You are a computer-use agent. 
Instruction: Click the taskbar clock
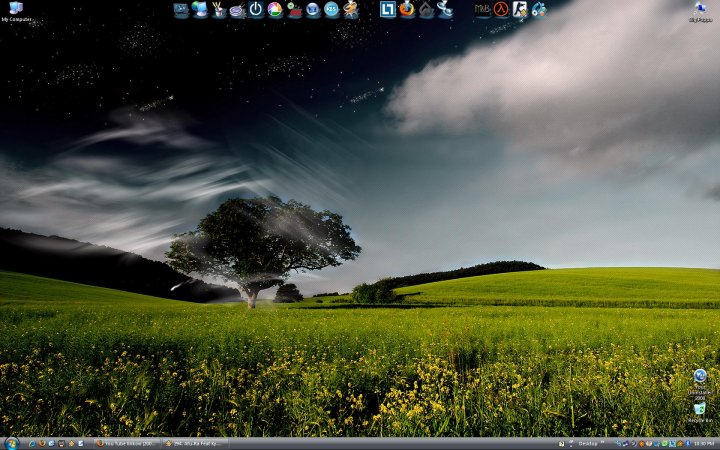coord(704,444)
